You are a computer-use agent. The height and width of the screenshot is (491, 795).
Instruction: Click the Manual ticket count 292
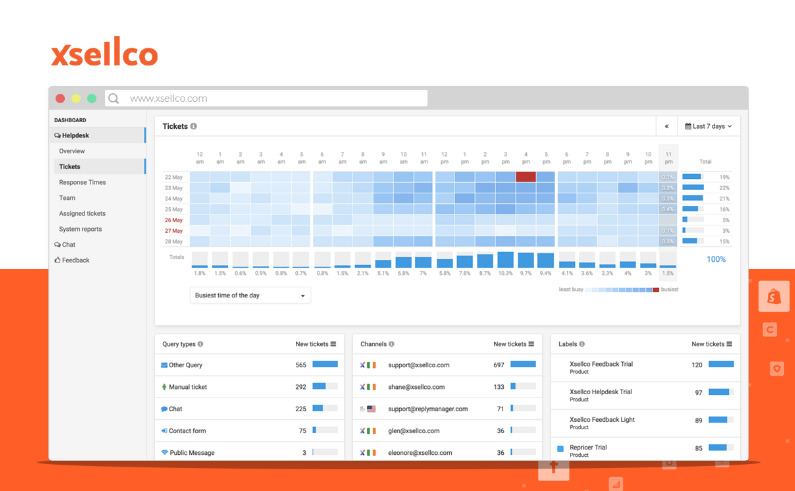pos(301,387)
